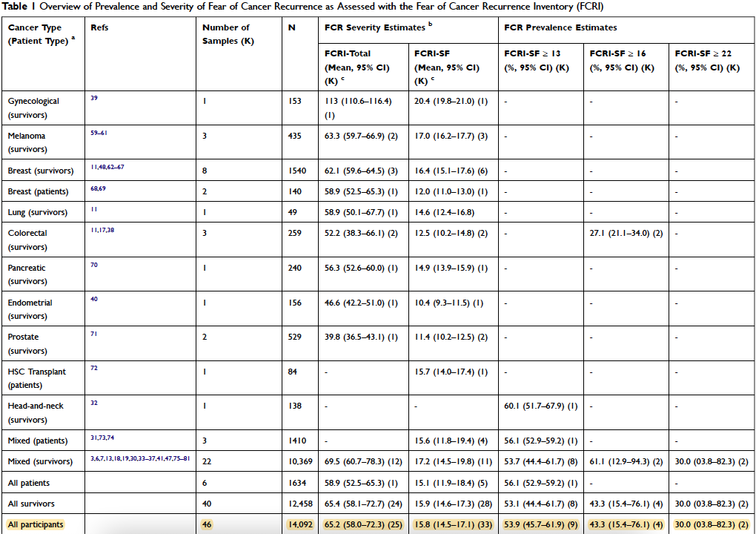The image size is (756, 534).
Task: Click the value '10.4 (9.3–11.5) (1)'
Action: point(448,303)
